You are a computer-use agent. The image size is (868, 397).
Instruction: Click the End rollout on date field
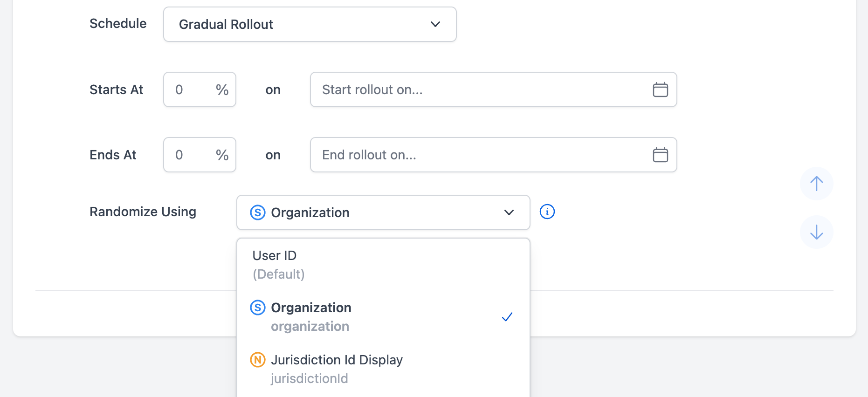(480, 155)
